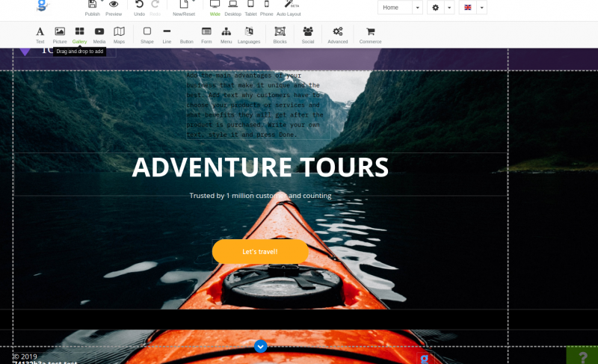Click the site builder logo
Screen dimensions: 598x364
coord(43,5)
